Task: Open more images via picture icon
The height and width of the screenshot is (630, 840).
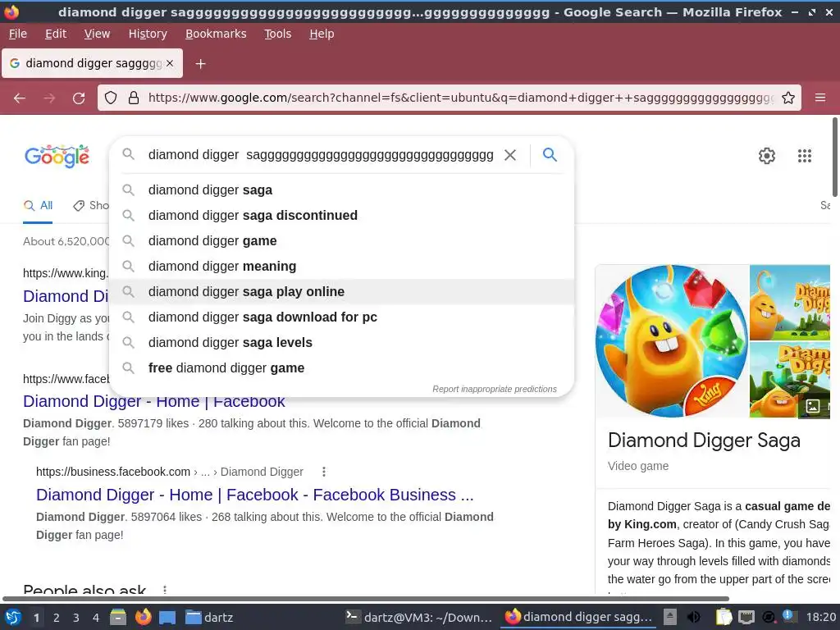Action: 813,406
